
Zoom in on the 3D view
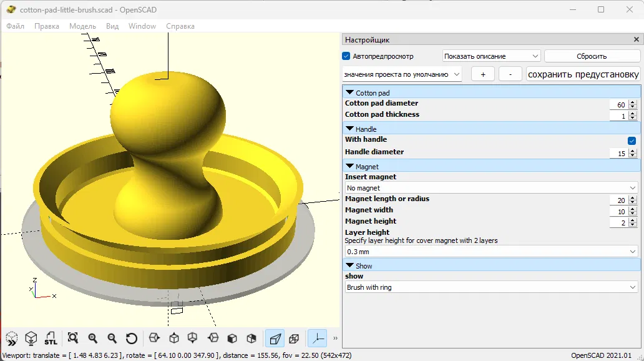[x=93, y=339]
